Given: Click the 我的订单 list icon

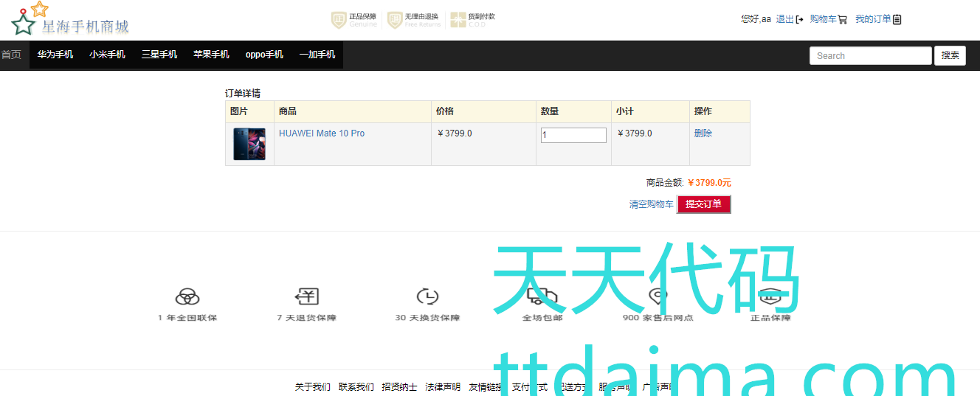Looking at the screenshot, I should click(x=897, y=20).
